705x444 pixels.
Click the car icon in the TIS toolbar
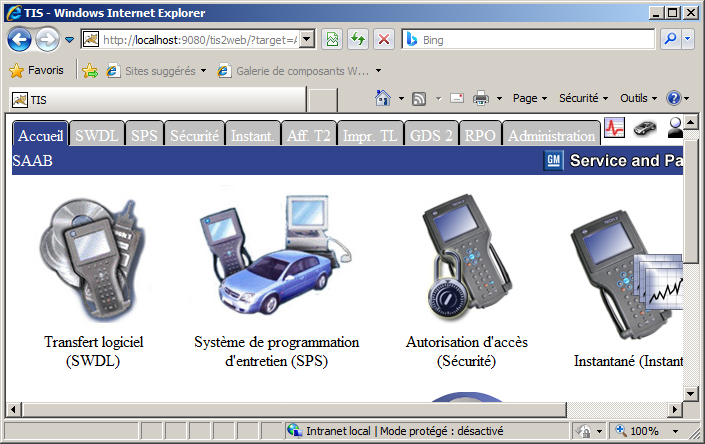click(645, 128)
